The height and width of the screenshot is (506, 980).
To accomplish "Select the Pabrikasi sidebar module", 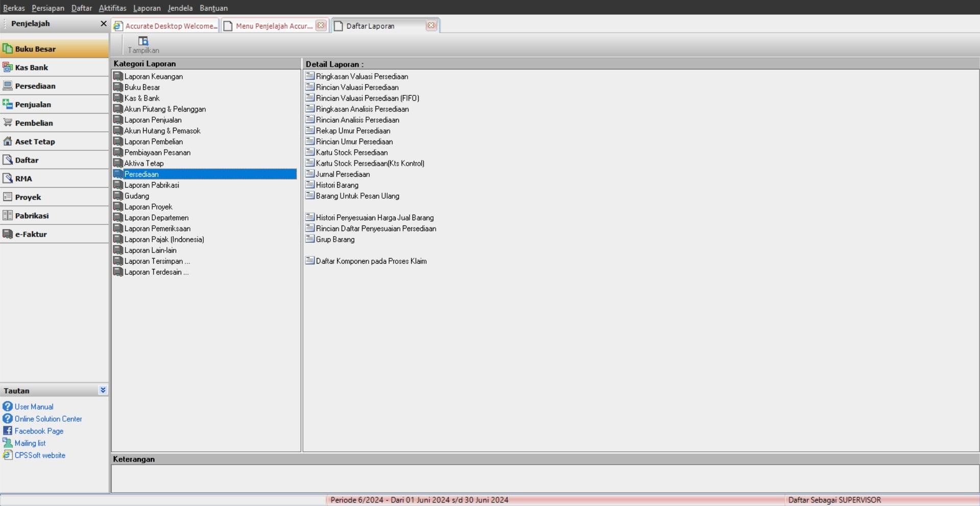I will (32, 216).
